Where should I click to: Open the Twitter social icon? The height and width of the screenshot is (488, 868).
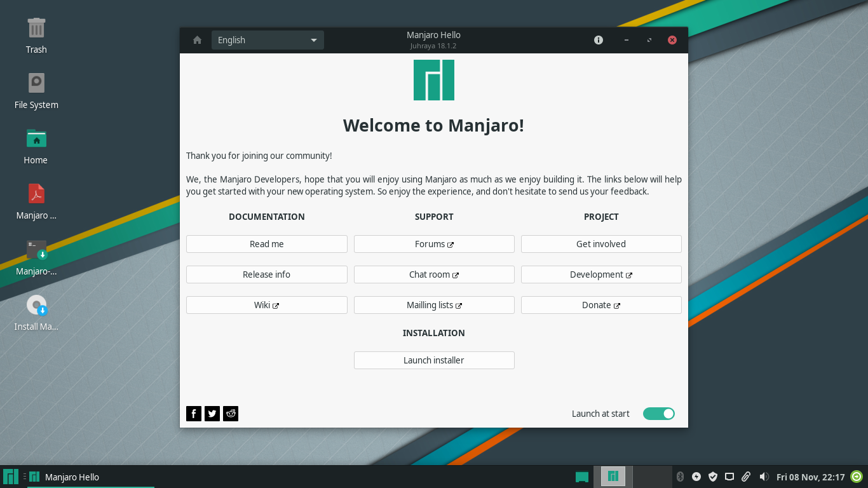click(212, 414)
